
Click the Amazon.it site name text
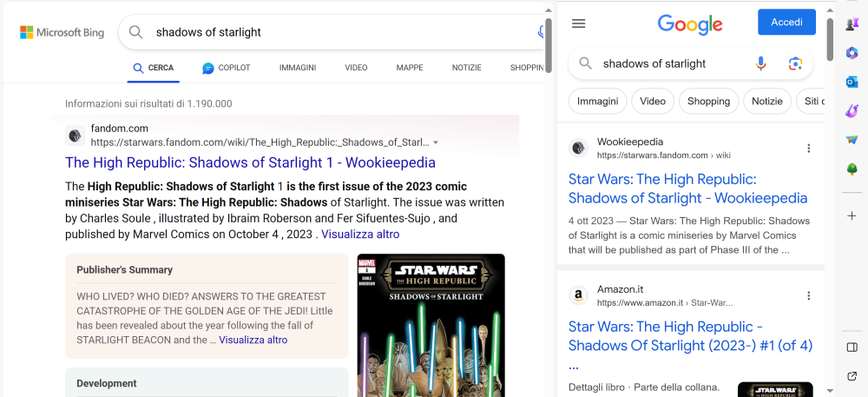pos(620,289)
